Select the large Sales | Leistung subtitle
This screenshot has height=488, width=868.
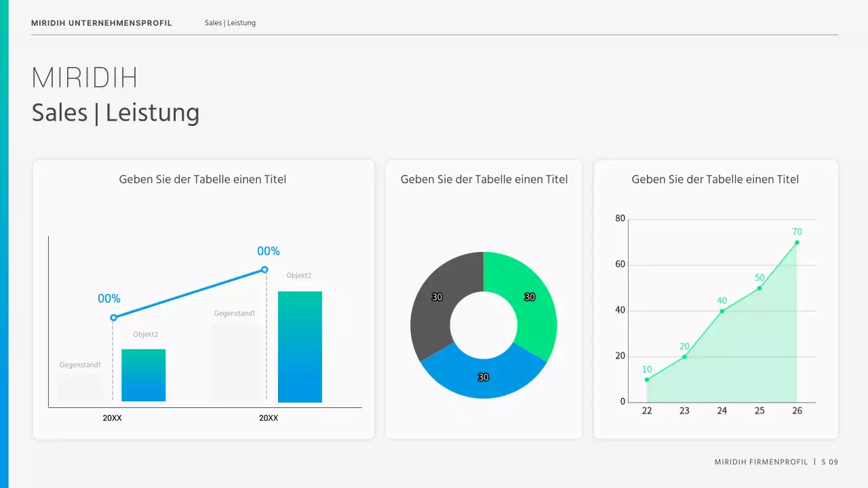coord(115,113)
